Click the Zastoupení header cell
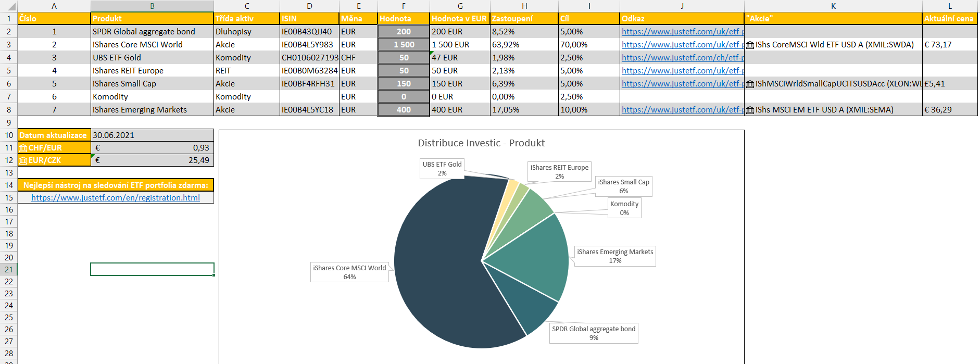Viewport: 980px width, 364px height. click(x=524, y=19)
